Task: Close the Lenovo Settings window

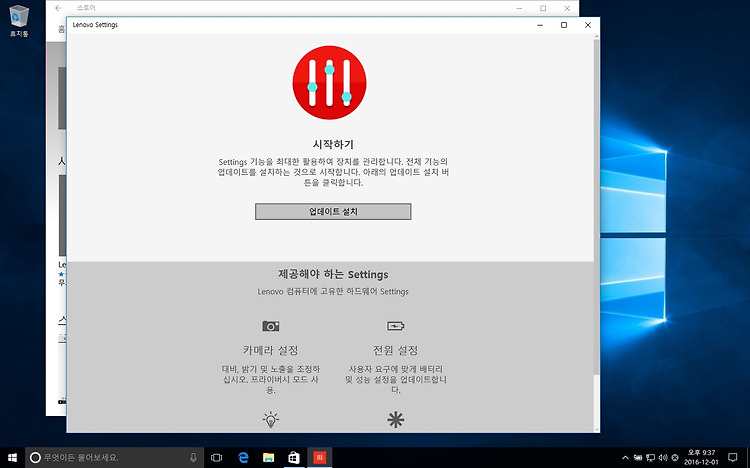Action: pyautogui.click(x=588, y=25)
